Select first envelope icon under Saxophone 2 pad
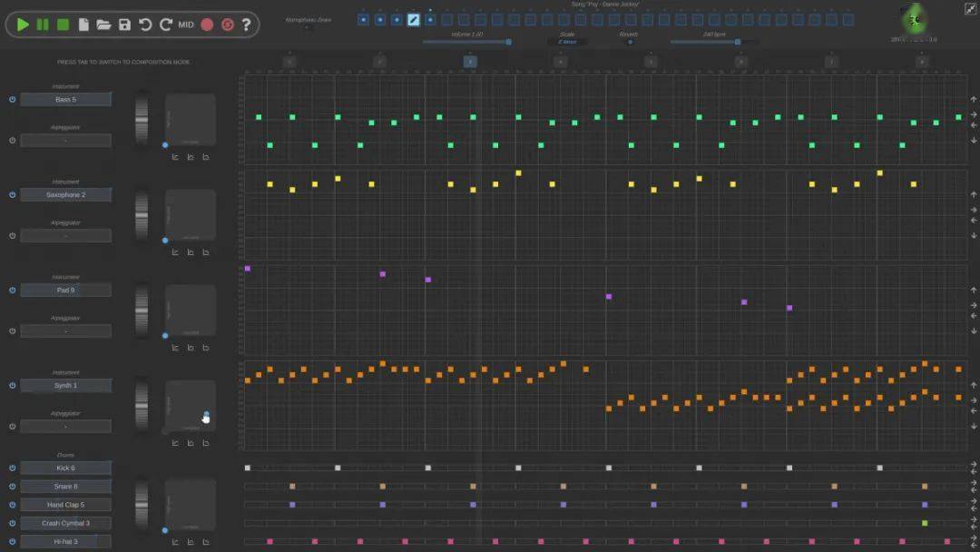Viewport: 980px width, 552px height. click(175, 252)
